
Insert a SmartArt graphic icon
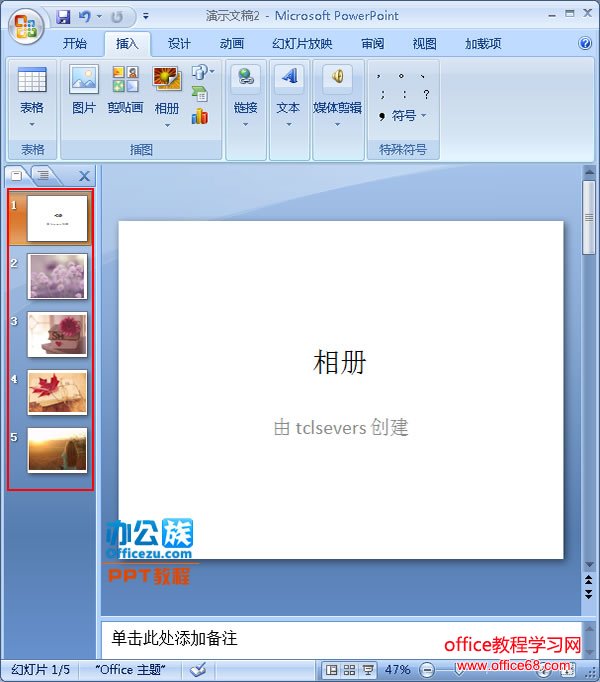200,94
